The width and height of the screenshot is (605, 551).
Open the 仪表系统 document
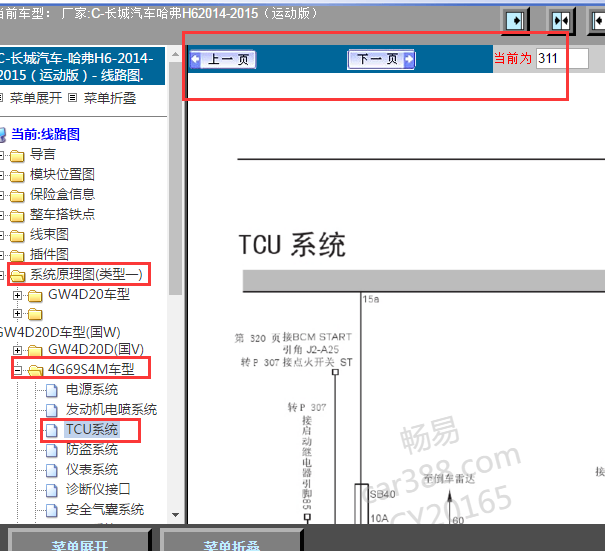[x=92, y=470]
